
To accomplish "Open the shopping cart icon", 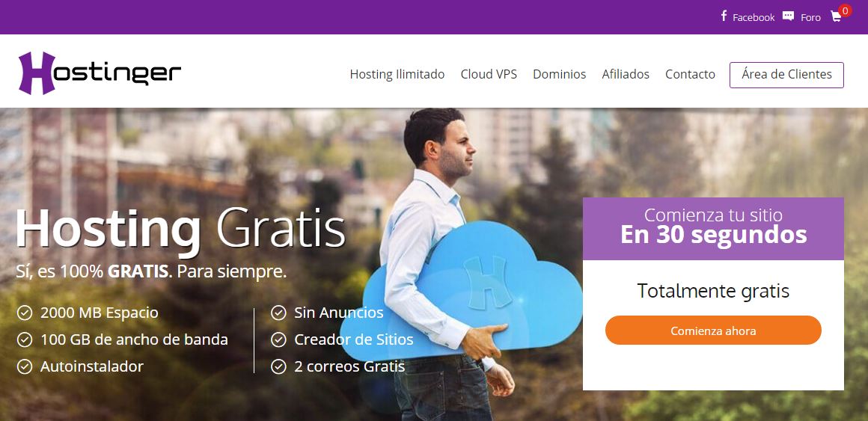I will pos(836,16).
